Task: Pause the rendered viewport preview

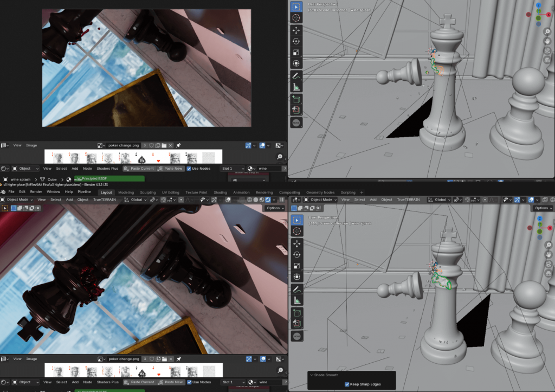Action: point(282,200)
